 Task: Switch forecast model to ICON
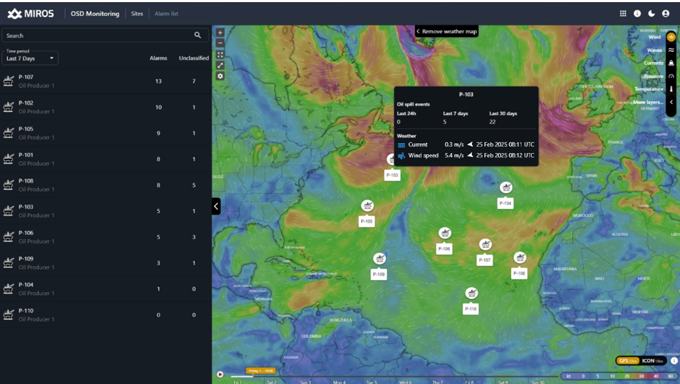tap(652, 361)
